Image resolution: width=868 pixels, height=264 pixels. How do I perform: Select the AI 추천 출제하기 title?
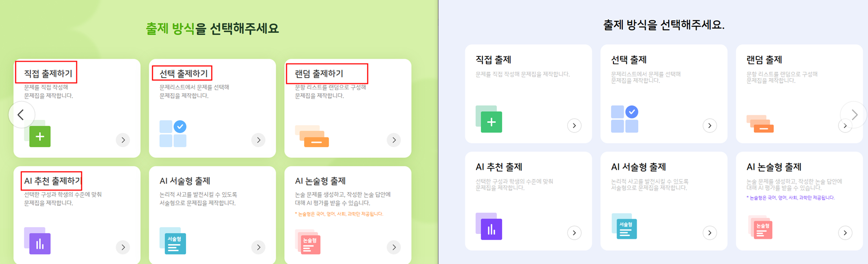[52, 181]
